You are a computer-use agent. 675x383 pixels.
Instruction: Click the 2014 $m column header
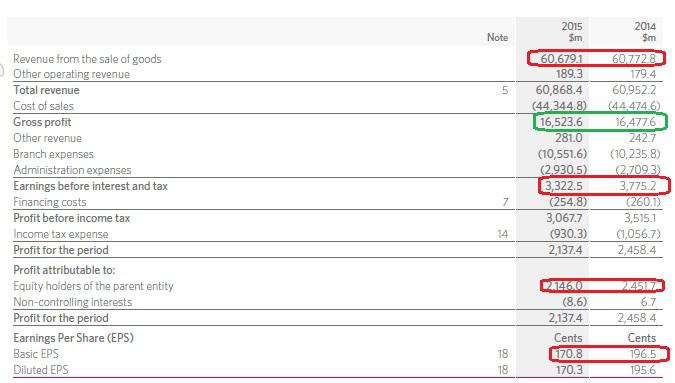point(645,32)
